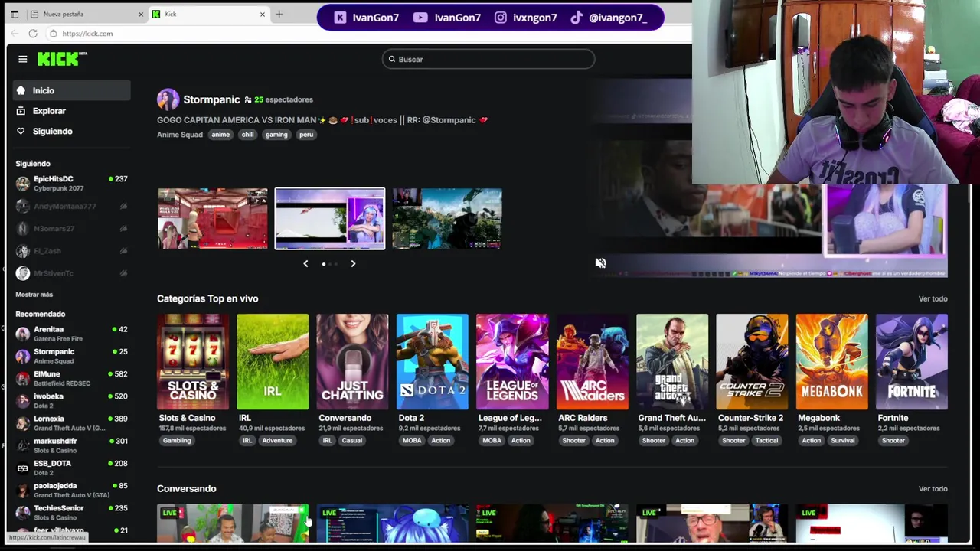Image resolution: width=980 pixels, height=551 pixels.
Task: Open ESB_DOTA avatar in Recomendado list
Action: pyautogui.click(x=23, y=468)
